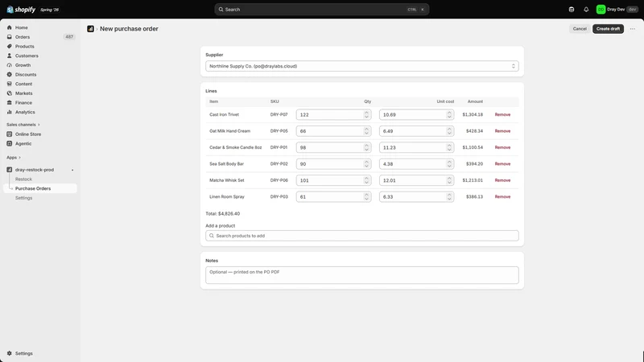Remove the Sea Salt Body Bar line
644x362 pixels.
tap(502, 164)
